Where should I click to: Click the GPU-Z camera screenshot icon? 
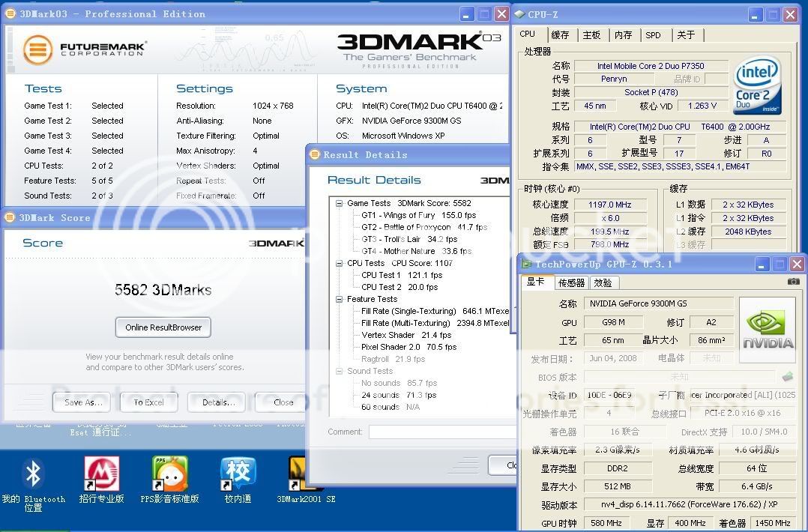tap(794, 281)
